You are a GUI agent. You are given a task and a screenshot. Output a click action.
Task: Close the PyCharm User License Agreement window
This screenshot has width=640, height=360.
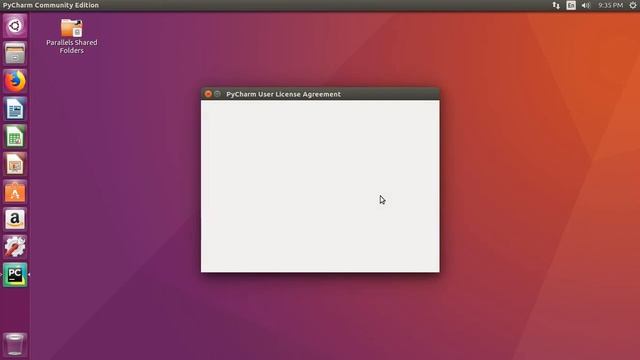pyautogui.click(x=208, y=94)
